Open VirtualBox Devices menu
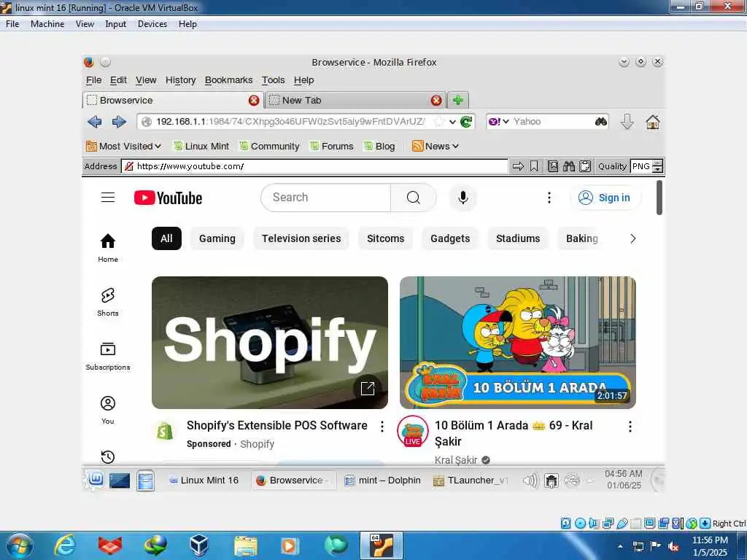The image size is (747, 560). point(152,24)
